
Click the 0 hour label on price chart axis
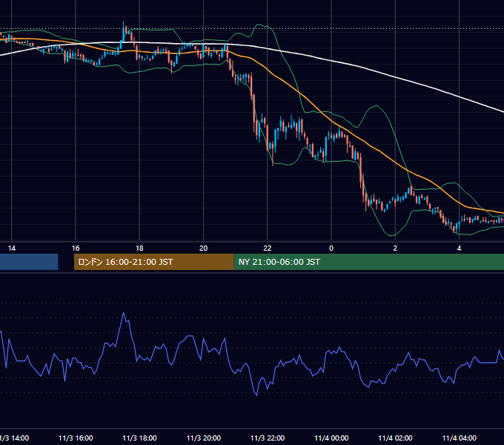pos(331,248)
